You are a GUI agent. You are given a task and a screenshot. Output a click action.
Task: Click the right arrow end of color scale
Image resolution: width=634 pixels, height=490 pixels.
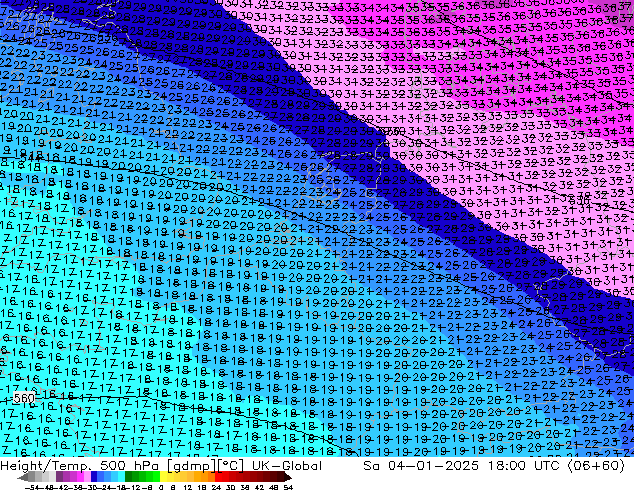(x=288, y=477)
